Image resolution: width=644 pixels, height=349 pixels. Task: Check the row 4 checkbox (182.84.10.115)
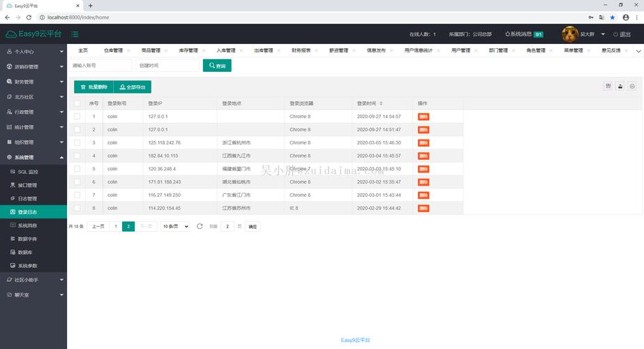point(77,156)
